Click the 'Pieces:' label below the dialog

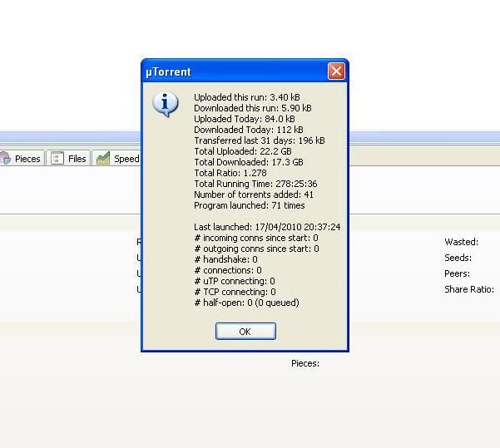click(x=305, y=363)
